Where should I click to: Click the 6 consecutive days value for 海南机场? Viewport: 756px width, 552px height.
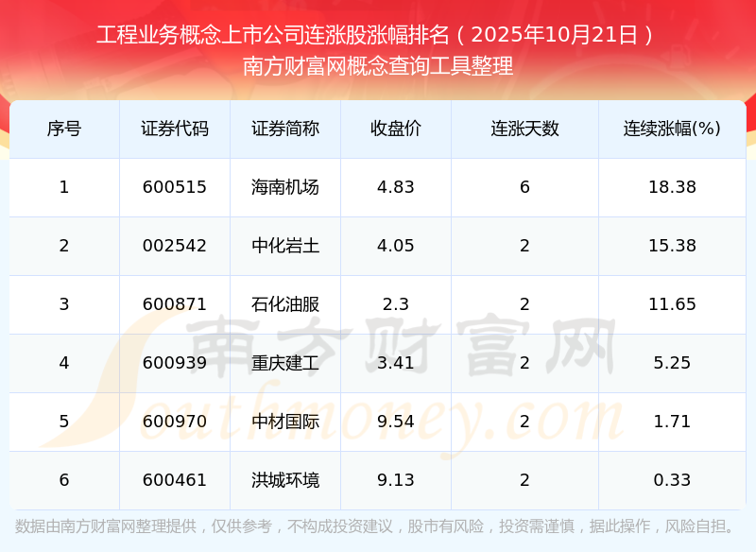point(524,187)
